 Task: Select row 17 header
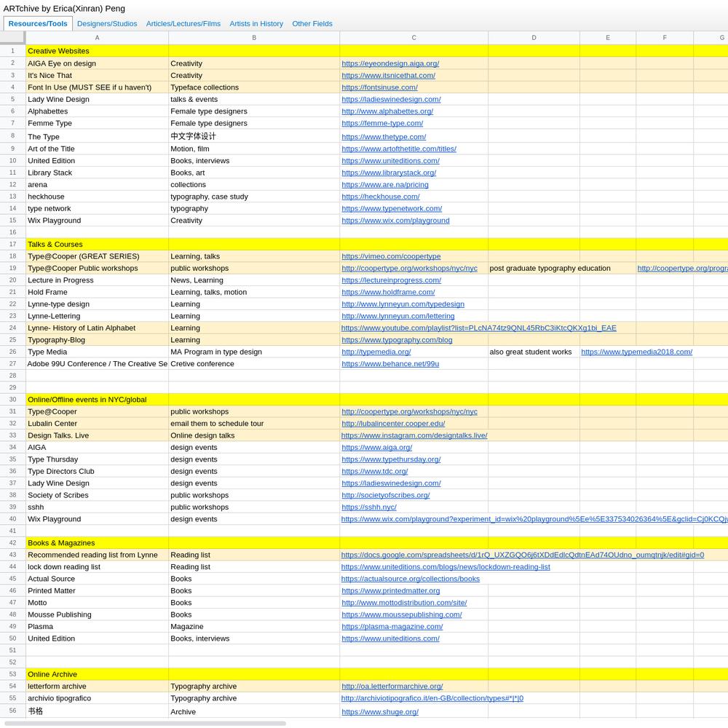coord(12,244)
